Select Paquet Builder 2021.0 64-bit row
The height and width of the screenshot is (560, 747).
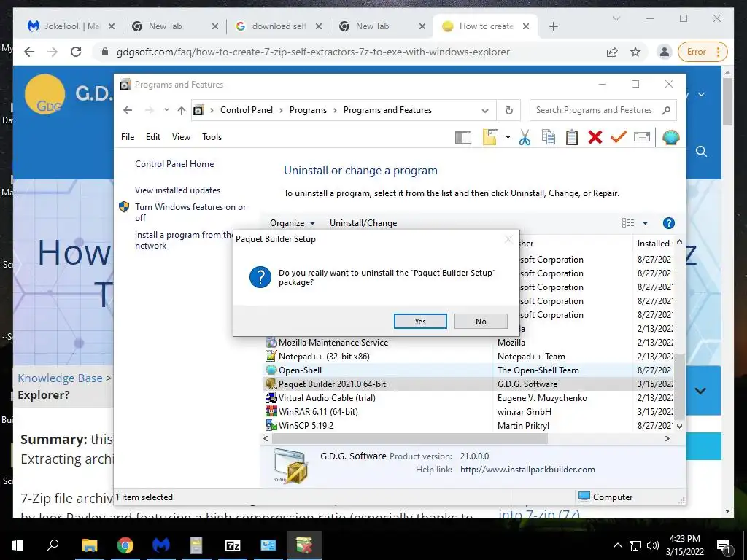click(469, 384)
